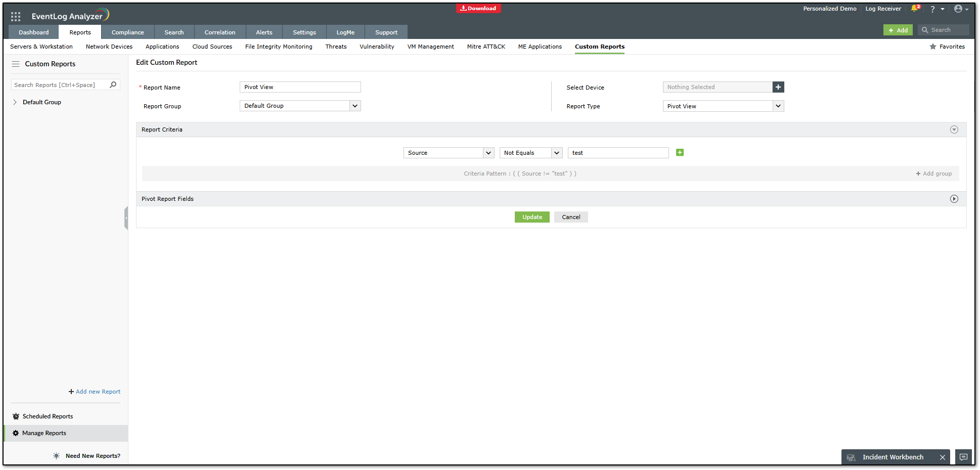
Task: Click the plus icon to select device
Action: [778, 87]
